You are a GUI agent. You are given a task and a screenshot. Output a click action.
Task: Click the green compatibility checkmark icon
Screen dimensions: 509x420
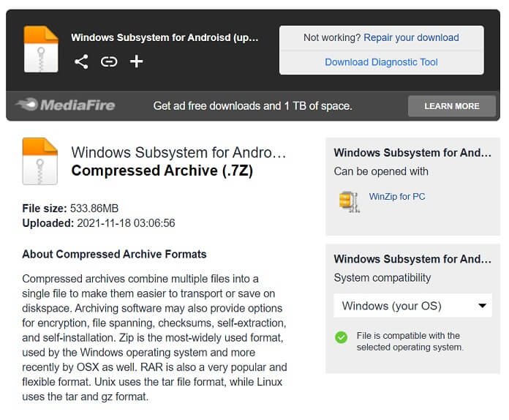click(x=341, y=337)
